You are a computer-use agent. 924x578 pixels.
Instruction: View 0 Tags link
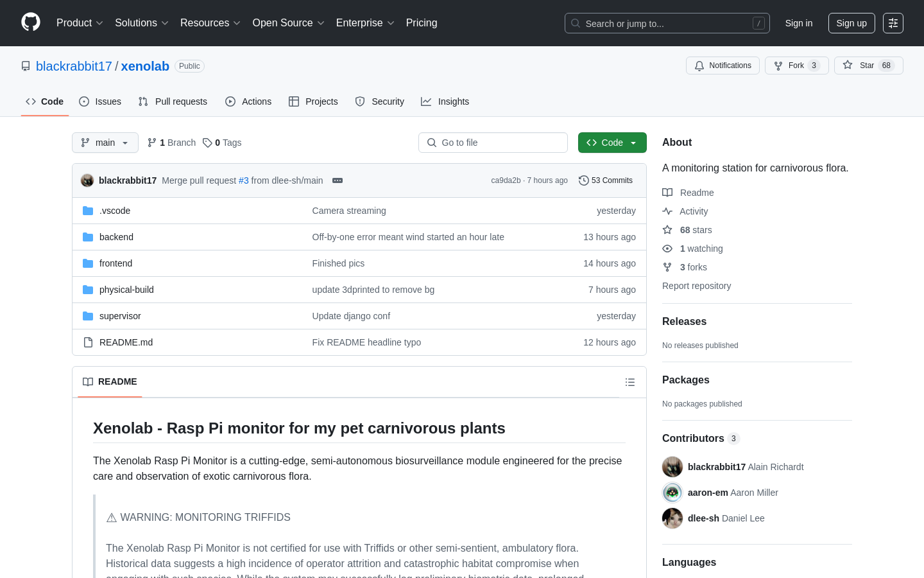pyautogui.click(x=222, y=143)
